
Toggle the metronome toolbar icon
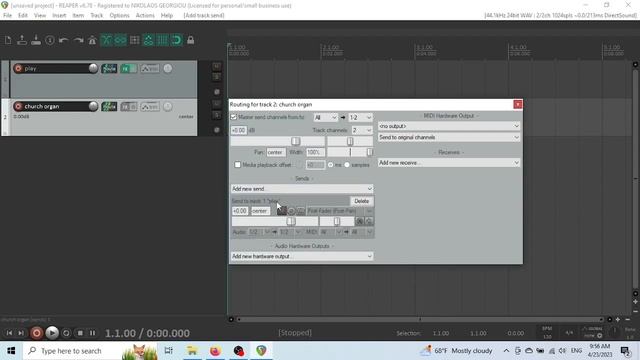(x=92, y=40)
